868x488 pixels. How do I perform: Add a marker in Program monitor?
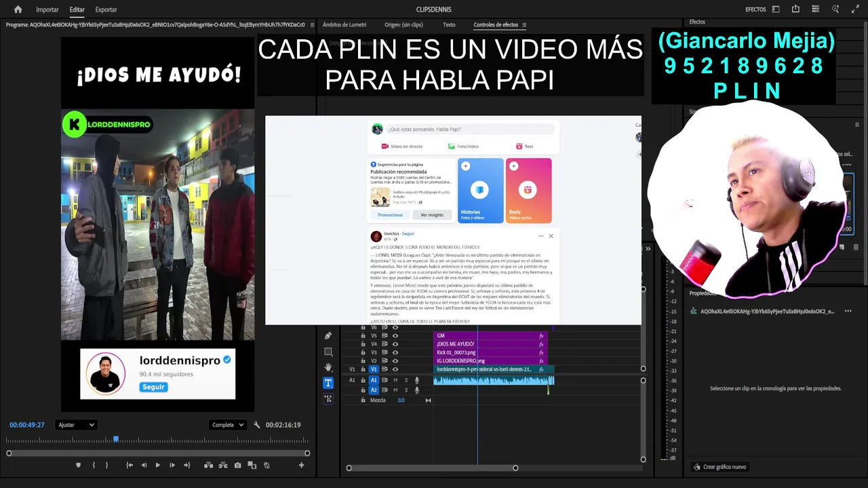point(78,465)
